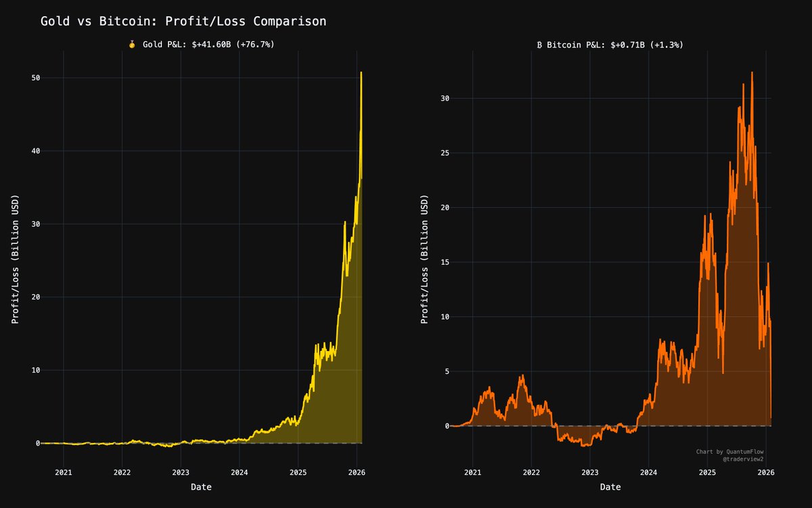
Task: Click the Bitcoin chart's 'Profit/Loss (Billion USD)' axis label
Action: pos(424,261)
